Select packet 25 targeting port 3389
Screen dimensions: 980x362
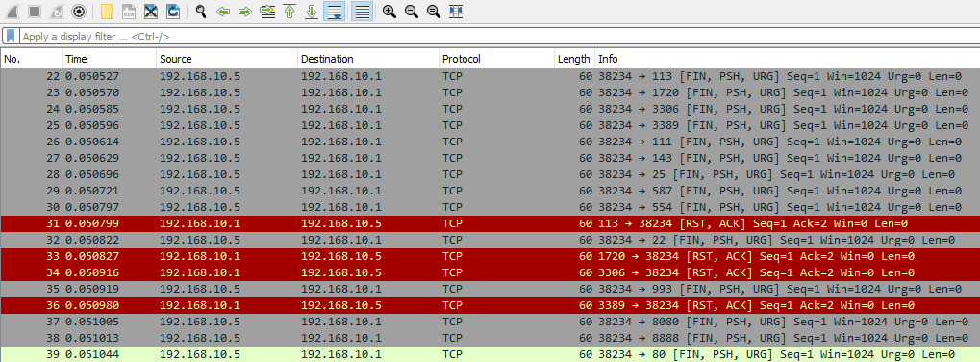point(490,125)
